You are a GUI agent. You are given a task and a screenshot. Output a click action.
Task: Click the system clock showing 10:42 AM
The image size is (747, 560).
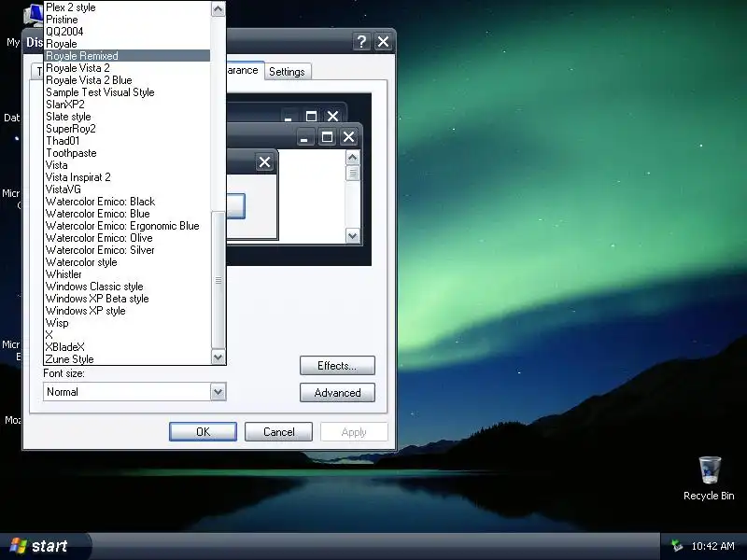(x=712, y=546)
